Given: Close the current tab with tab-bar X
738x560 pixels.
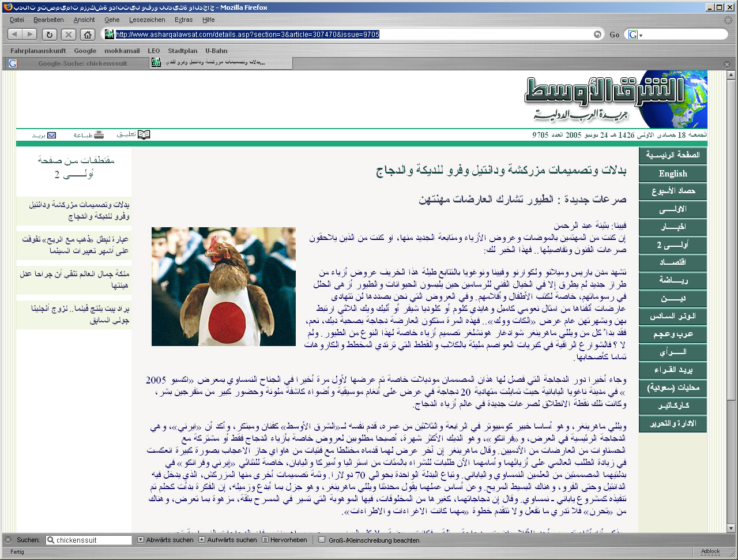Looking at the screenshot, I should (727, 64).
